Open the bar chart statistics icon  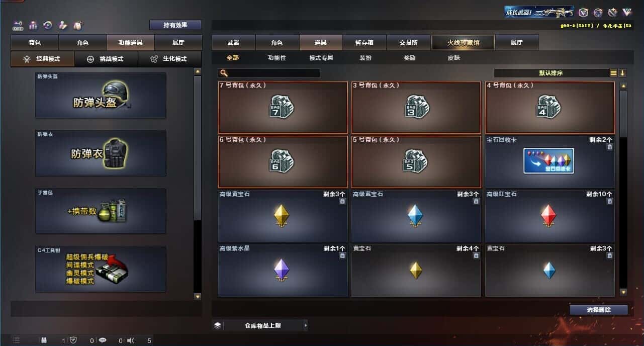pyautogui.click(x=33, y=25)
